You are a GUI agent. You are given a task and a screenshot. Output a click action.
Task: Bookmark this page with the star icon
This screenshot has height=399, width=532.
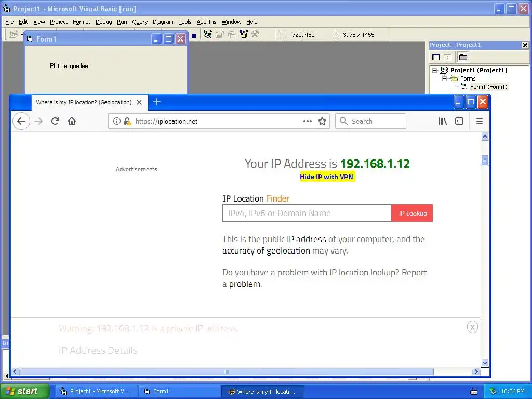coord(322,121)
